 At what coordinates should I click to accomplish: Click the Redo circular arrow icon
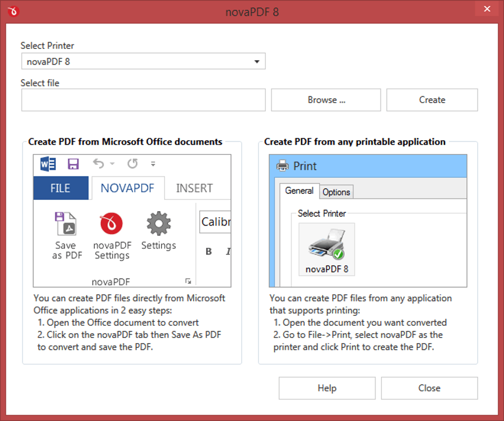coord(132,164)
